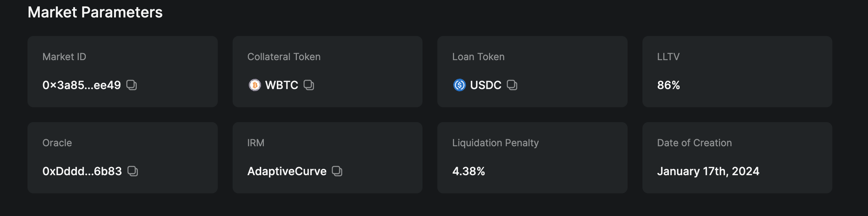Click the Liquidation Penalty value 4.38%

(469, 171)
